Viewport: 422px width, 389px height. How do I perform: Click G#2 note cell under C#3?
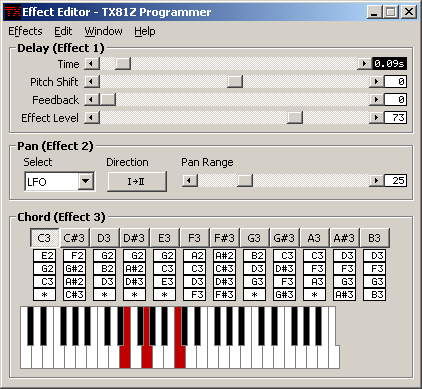coord(74,269)
